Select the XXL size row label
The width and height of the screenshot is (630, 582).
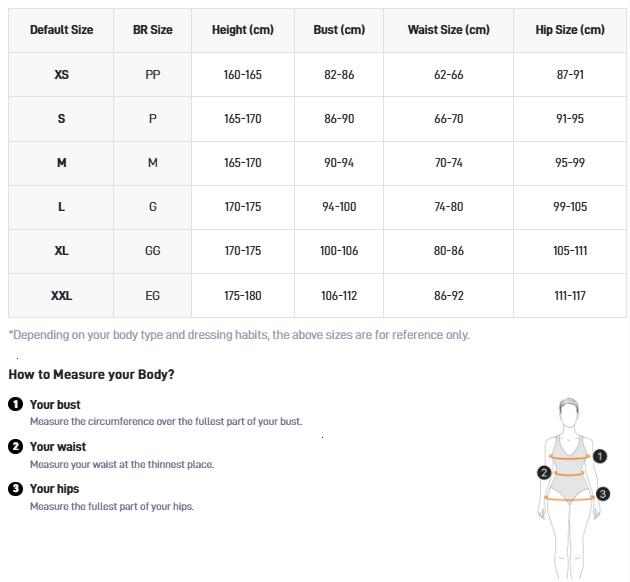pyautogui.click(x=61, y=295)
